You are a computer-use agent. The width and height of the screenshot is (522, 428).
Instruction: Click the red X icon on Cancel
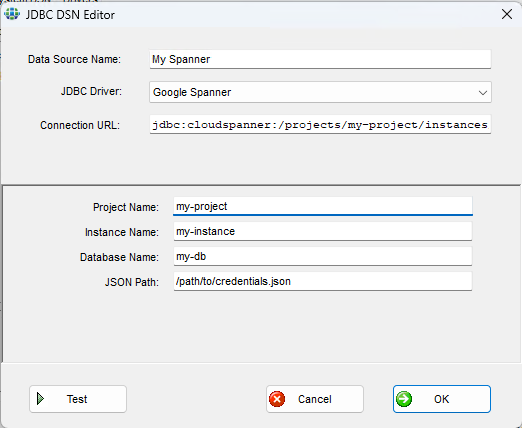277,399
